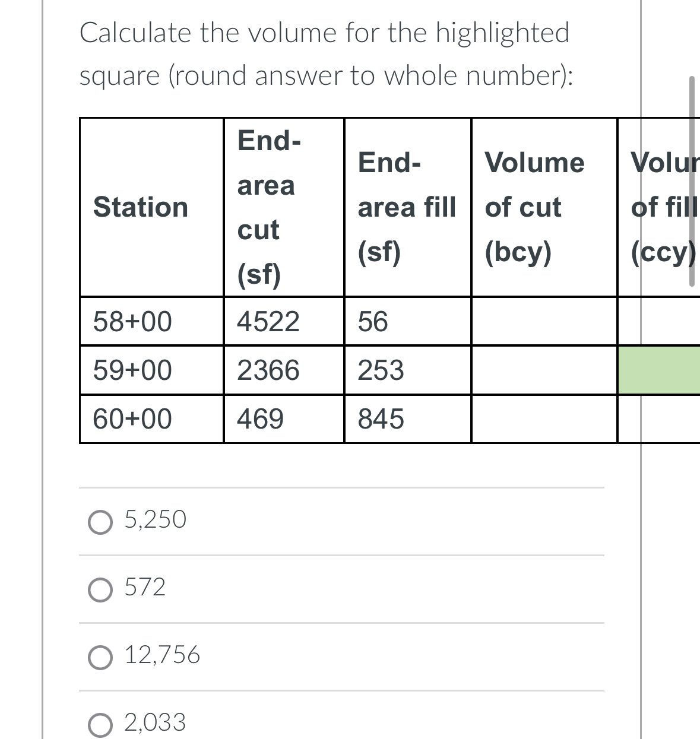Click the question prompt text

[x=325, y=53]
